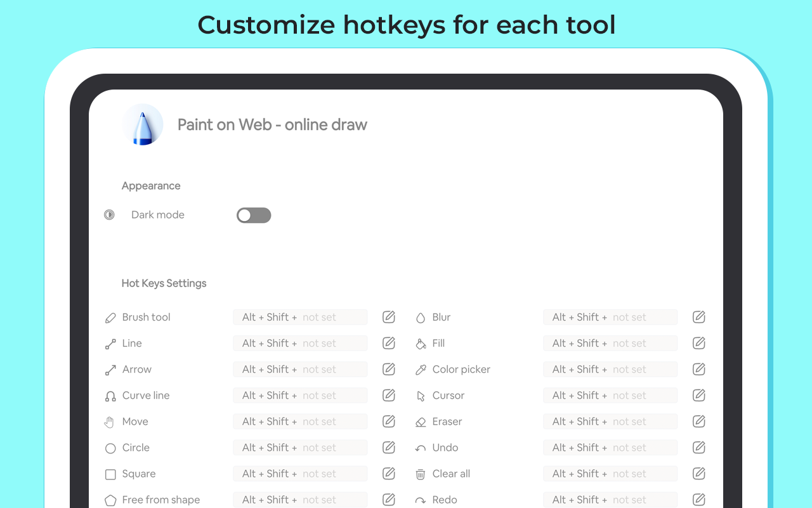Image resolution: width=812 pixels, height=508 pixels.
Task: Click the Undo arrow icon
Action: click(x=421, y=448)
